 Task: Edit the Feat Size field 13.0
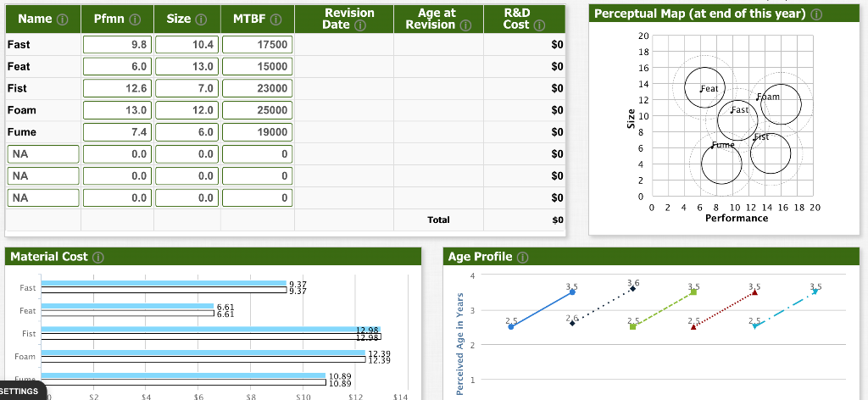point(187,66)
